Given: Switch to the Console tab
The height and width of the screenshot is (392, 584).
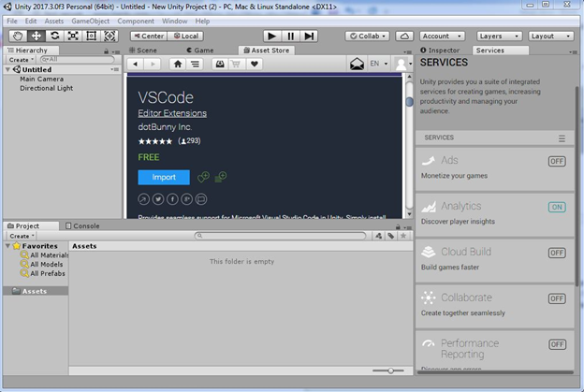Looking at the screenshot, I should pos(82,226).
